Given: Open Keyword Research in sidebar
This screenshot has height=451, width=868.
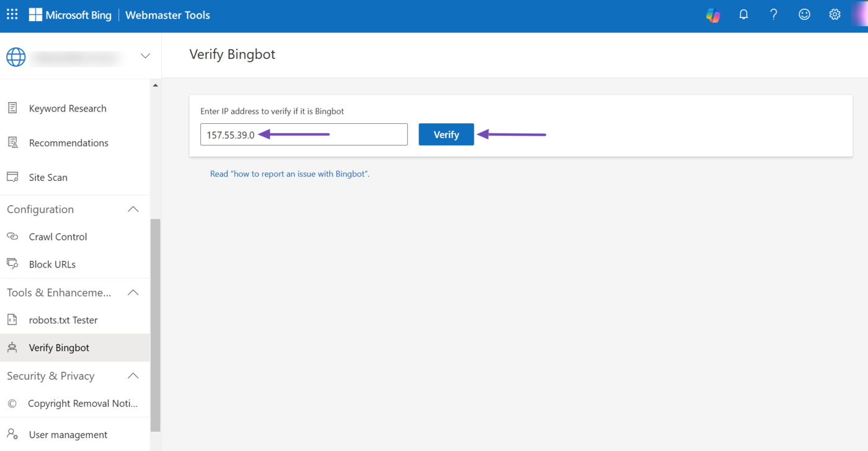Looking at the screenshot, I should [68, 108].
